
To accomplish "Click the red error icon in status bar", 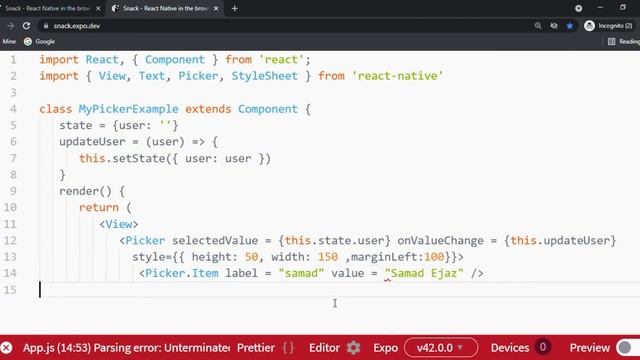I will [x=6, y=348].
